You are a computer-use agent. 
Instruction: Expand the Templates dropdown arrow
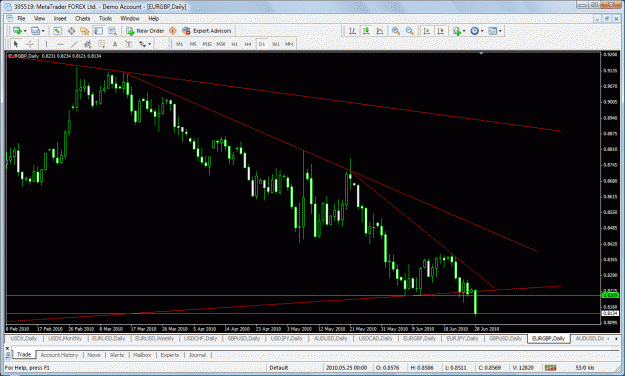pos(500,31)
